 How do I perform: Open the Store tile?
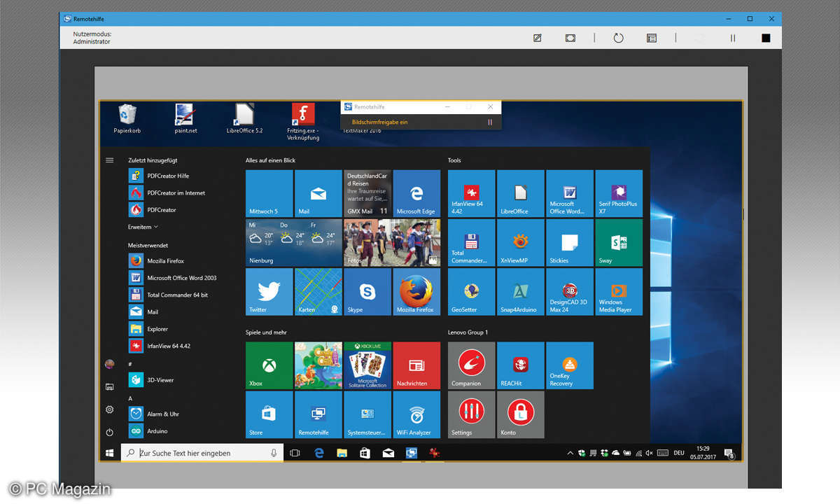click(269, 414)
